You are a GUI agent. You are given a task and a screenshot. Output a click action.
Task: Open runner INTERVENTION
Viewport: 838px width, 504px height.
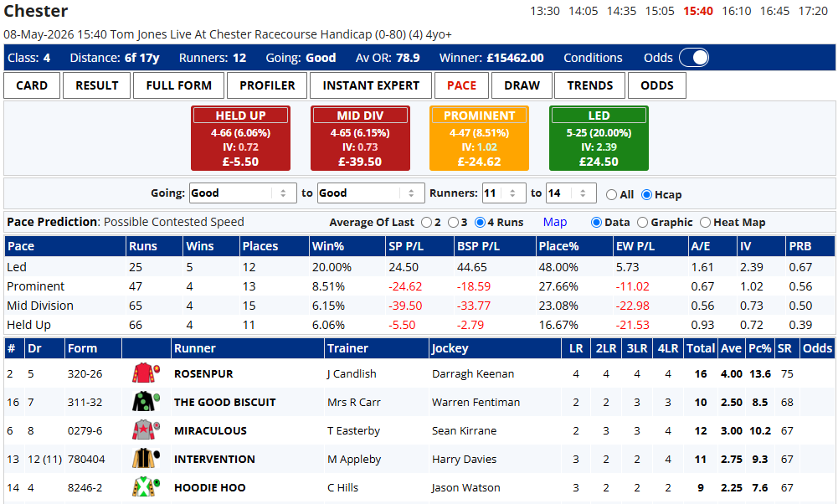[x=214, y=459]
